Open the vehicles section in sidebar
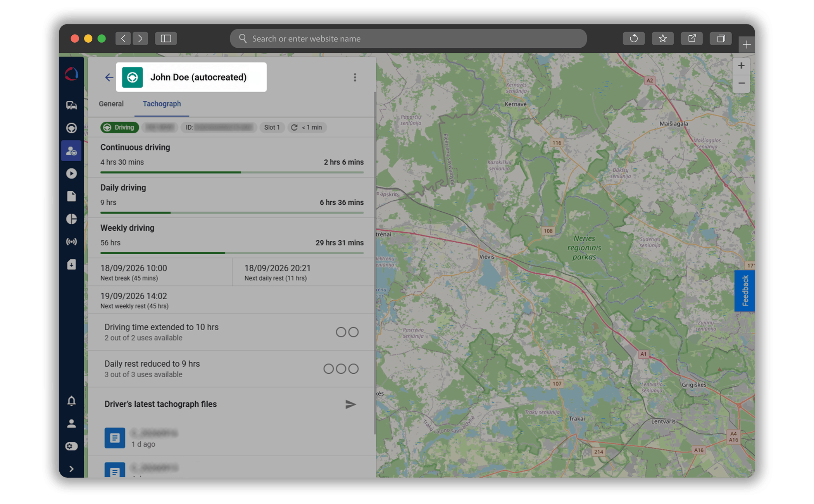Viewport: 814px width, 504px height. (71, 105)
